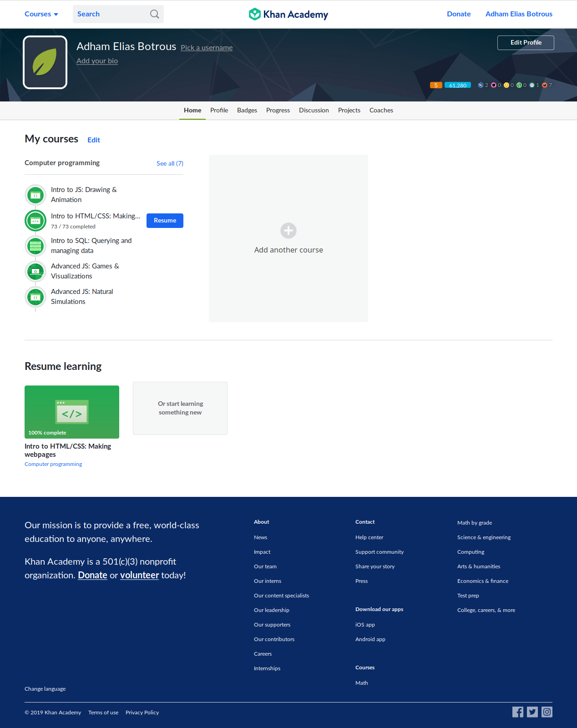Open the Coaches tab

click(381, 111)
